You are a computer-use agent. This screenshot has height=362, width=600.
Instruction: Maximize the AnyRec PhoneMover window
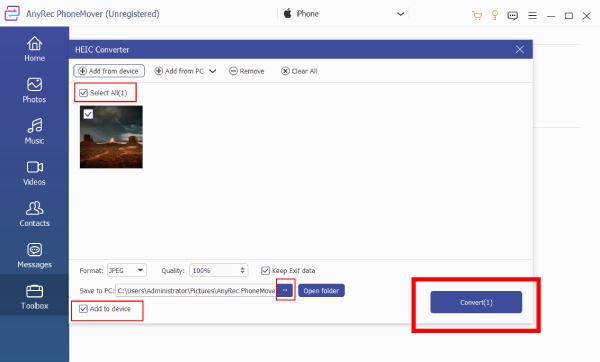(x=569, y=16)
